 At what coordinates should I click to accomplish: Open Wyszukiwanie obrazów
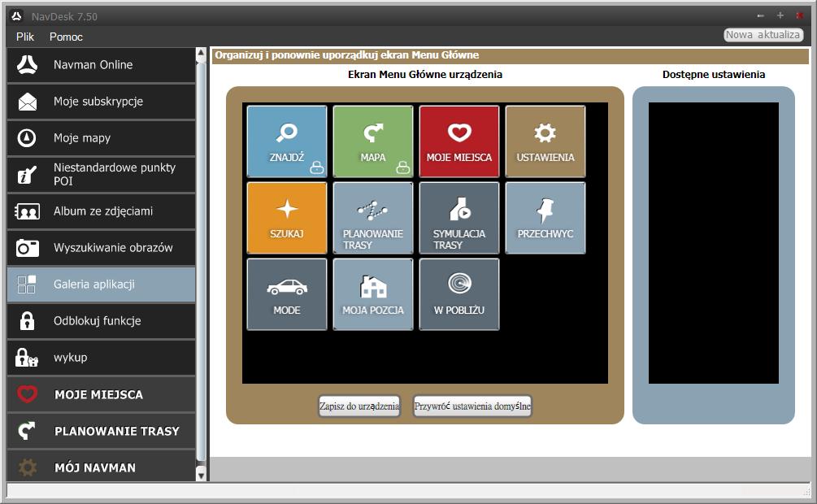point(101,248)
